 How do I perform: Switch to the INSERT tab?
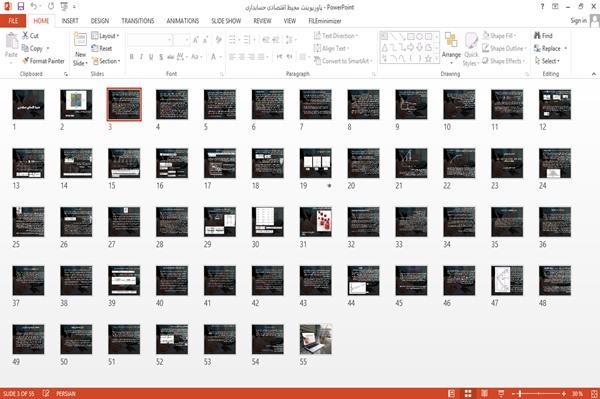click(70, 21)
